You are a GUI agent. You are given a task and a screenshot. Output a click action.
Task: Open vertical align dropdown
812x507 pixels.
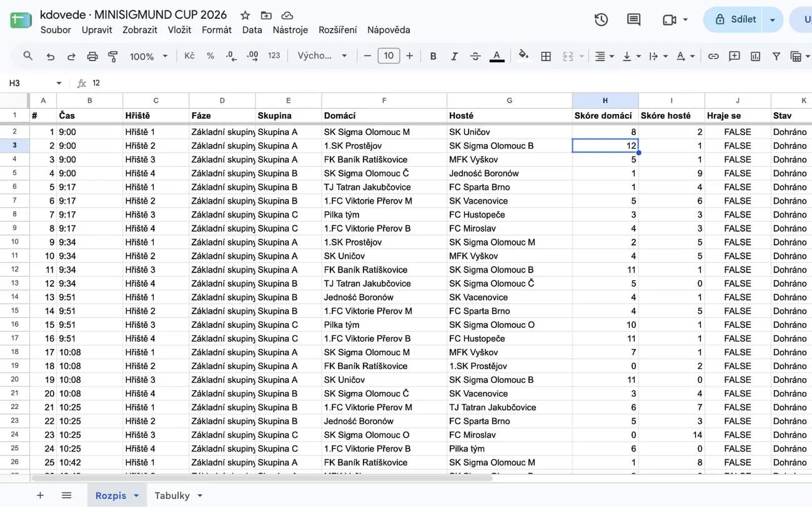632,56
